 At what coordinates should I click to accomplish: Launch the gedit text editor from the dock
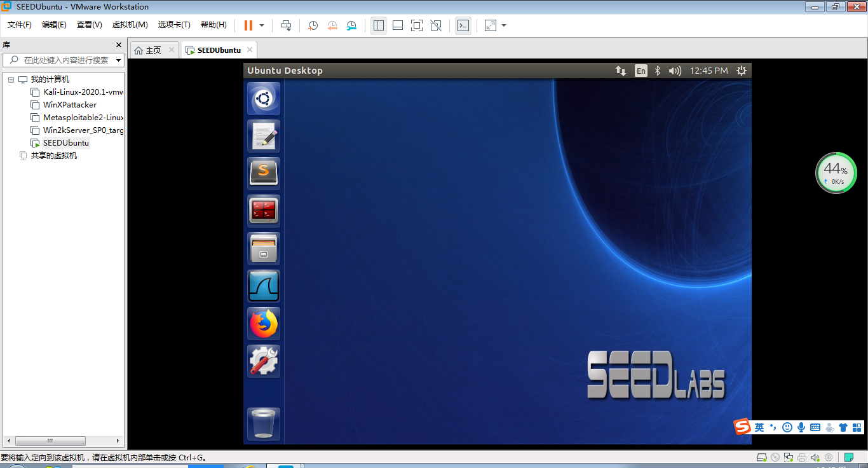coord(263,136)
